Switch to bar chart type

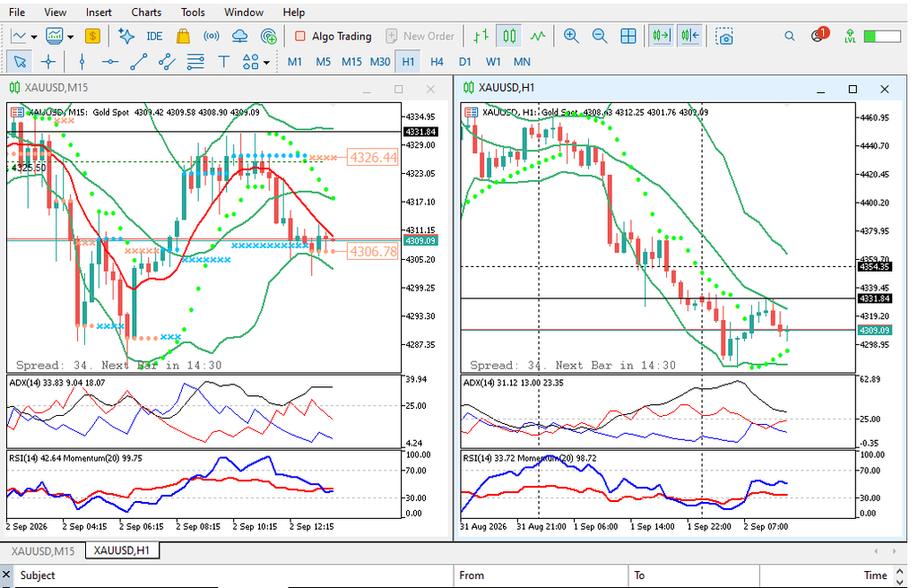[481, 37]
